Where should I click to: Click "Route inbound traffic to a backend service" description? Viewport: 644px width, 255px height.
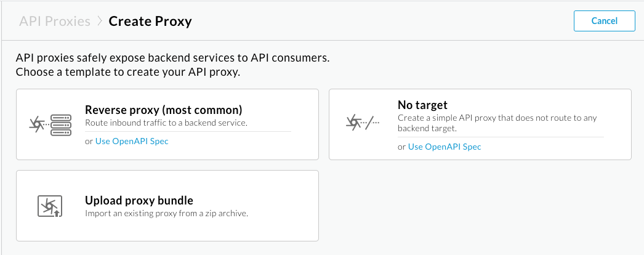click(x=166, y=123)
